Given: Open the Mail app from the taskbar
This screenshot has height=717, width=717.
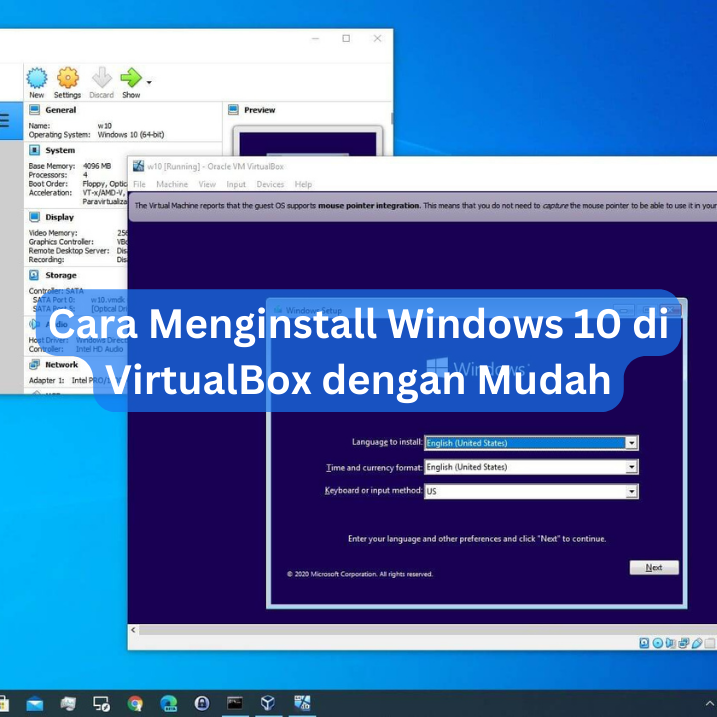Looking at the screenshot, I should pyautogui.click(x=35, y=703).
